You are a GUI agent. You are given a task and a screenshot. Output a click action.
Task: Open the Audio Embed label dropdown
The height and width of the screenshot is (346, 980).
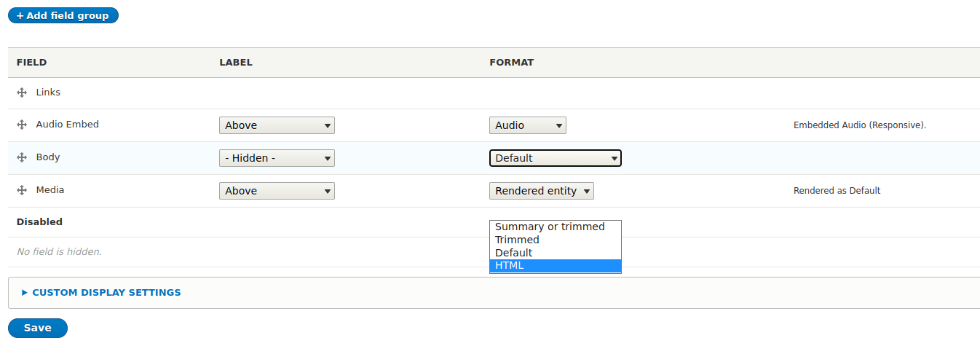tap(277, 125)
